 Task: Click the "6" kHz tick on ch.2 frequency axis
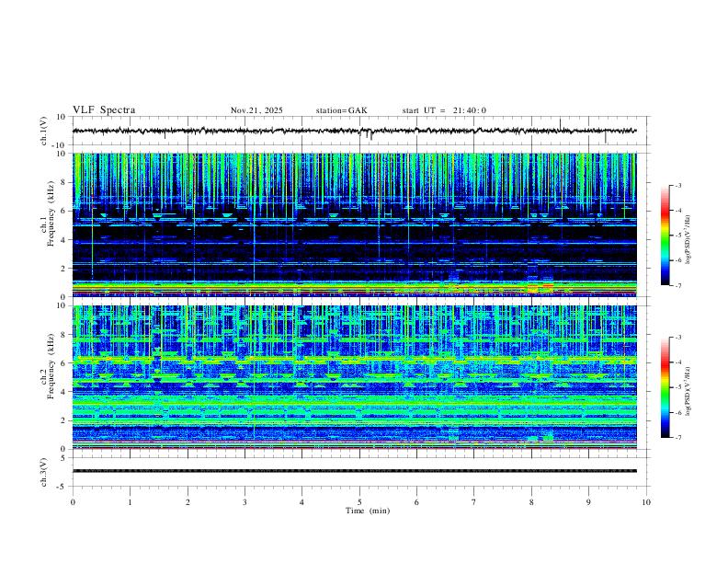click(x=64, y=362)
